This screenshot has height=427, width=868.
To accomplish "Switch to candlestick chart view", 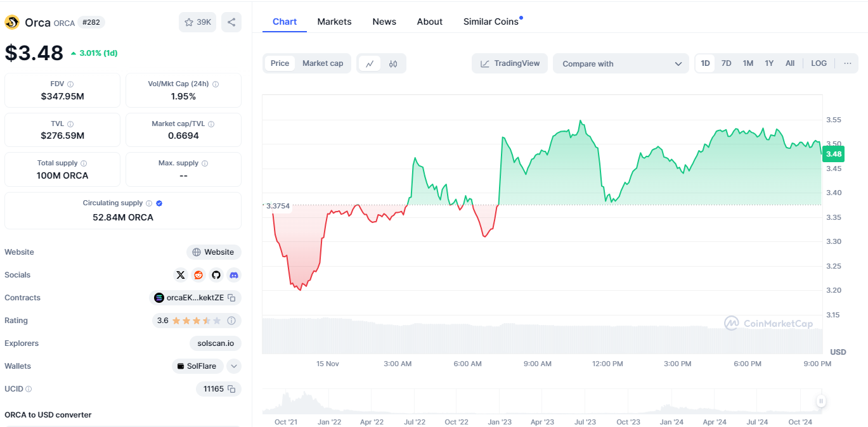I will tap(393, 63).
